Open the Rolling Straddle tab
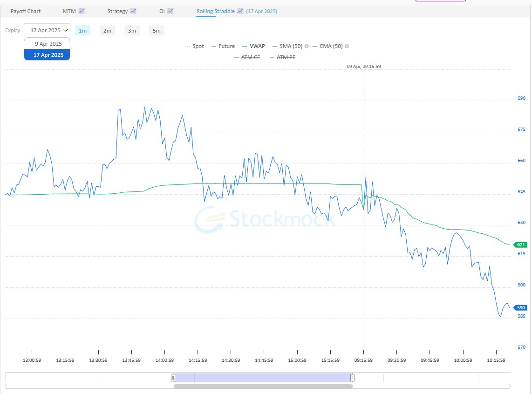 tap(215, 11)
